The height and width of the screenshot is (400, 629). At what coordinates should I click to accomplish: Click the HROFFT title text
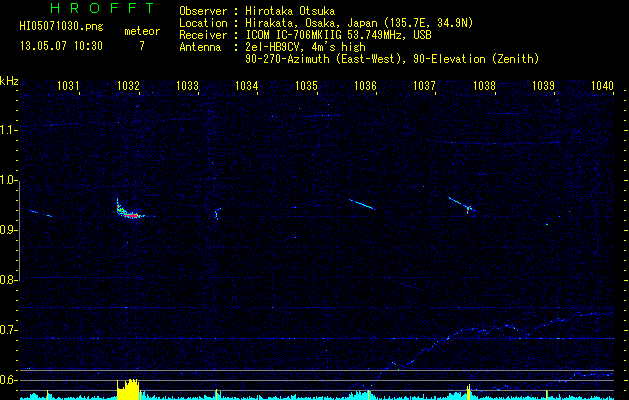102,8
